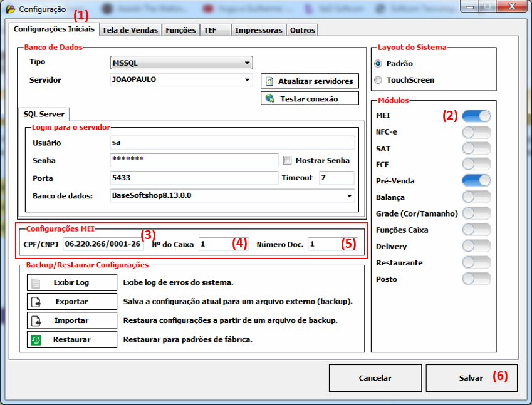Image resolution: width=532 pixels, height=405 pixels.
Task: Click the Exportar file icon
Action: (x=36, y=302)
